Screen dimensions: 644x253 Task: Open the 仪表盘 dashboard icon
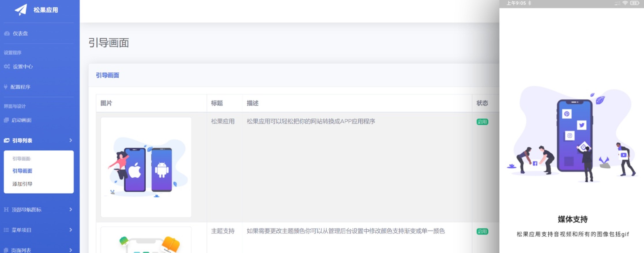[x=7, y=33]
